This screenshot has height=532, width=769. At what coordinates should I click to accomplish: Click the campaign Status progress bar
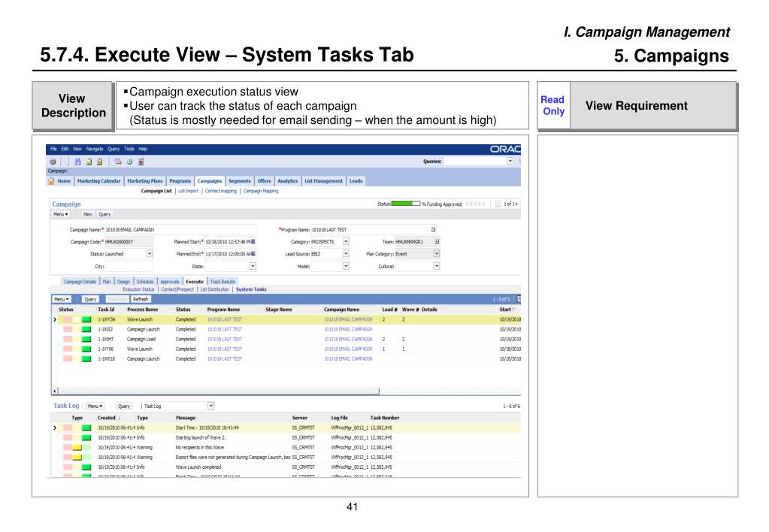[405, 204]
